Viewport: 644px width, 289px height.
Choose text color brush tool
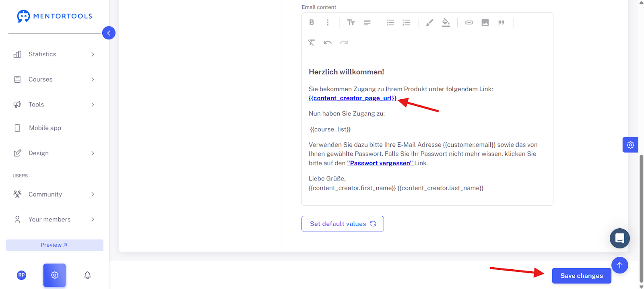click(430, 23)
